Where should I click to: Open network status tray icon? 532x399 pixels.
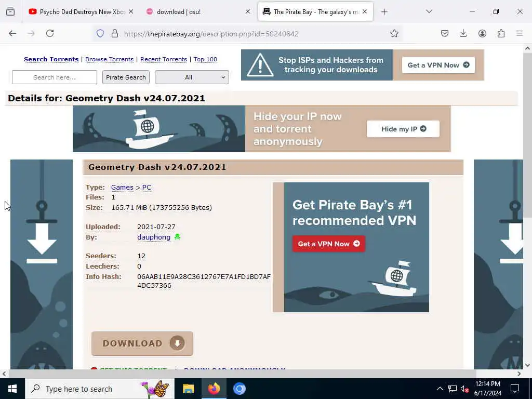tap(453, 389)
